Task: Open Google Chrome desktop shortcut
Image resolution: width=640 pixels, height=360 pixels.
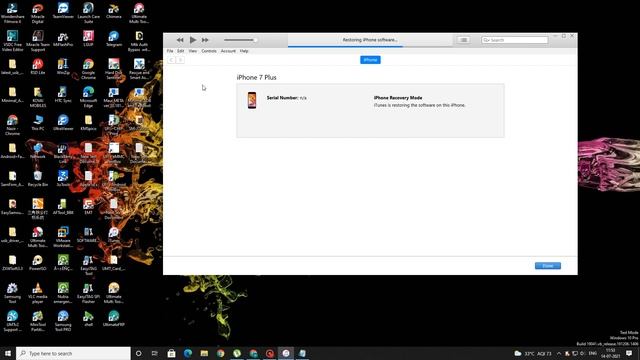Action: [88, 69]
